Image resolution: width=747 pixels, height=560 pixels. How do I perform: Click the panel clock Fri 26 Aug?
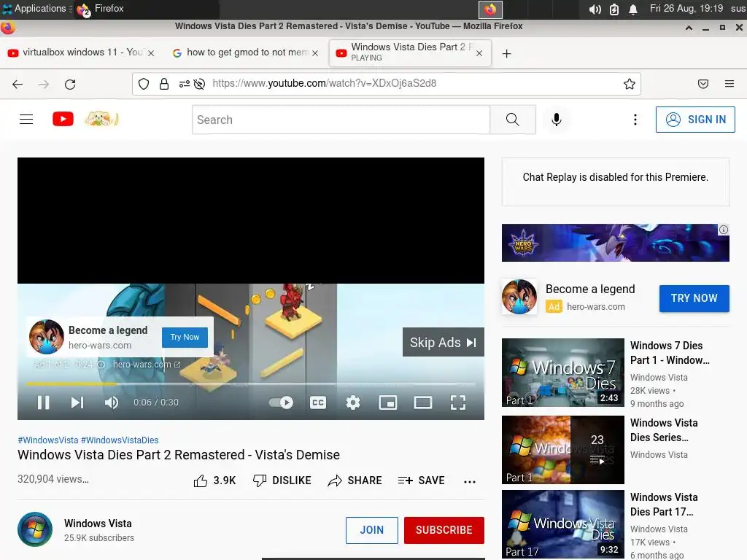pos(686,9)
